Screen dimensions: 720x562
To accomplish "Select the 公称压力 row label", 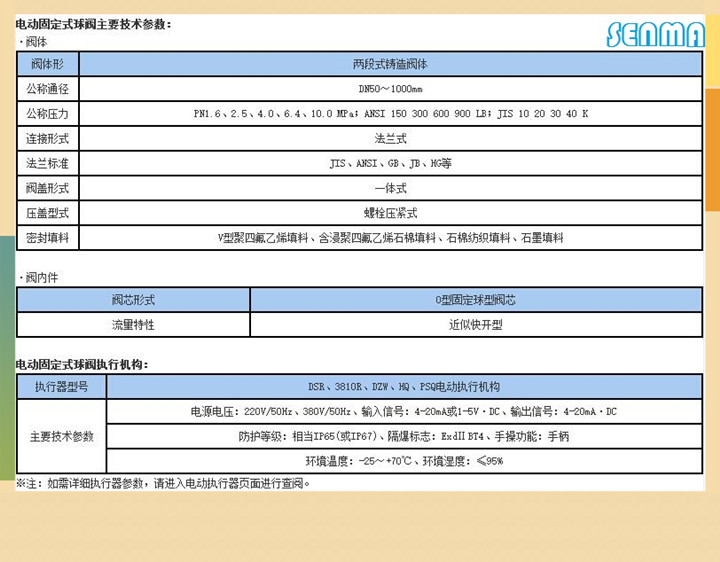I will tap(48, 113).
